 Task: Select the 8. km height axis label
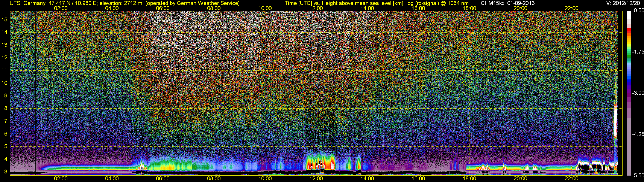tap(6, 108)
